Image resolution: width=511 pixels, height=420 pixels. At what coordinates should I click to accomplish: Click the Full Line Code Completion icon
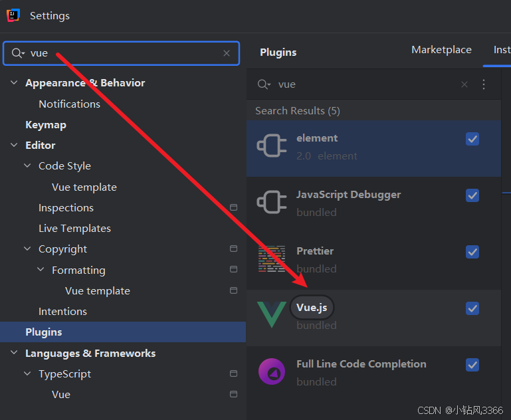pyautogui.click(x=272, y=371)
